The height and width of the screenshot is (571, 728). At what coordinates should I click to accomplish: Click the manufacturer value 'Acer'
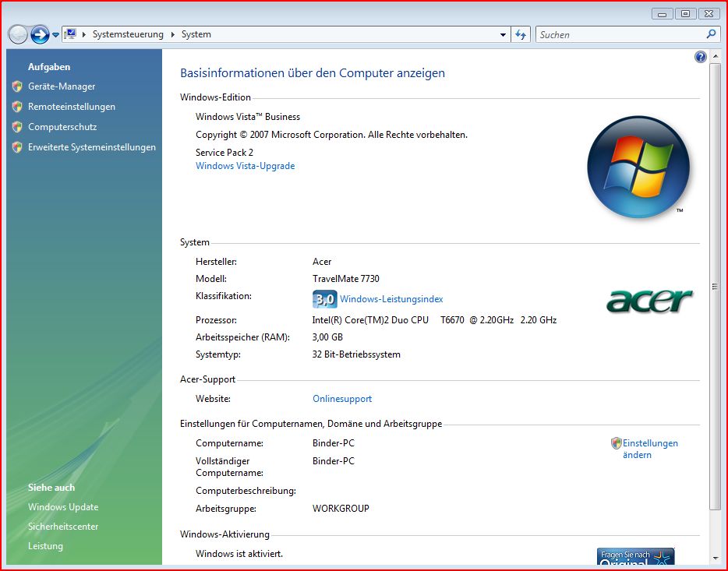(x=322, y=262)
